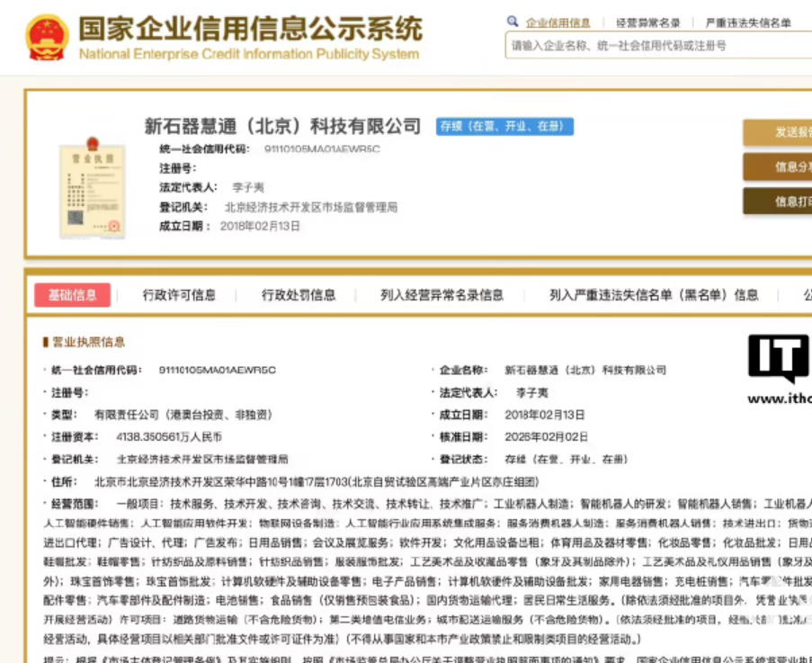Select 经营异常名录 search category
This screenshot has height=663, width=812.
click(647, 22)
